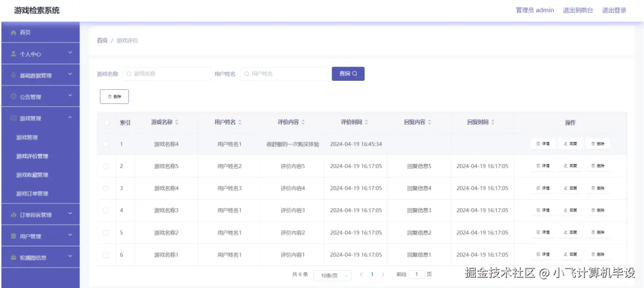Viewport: 644px width, 288px height.
Task: Collapse the 游戏管理 sidebar section
Action: click(x=40, y=118)
